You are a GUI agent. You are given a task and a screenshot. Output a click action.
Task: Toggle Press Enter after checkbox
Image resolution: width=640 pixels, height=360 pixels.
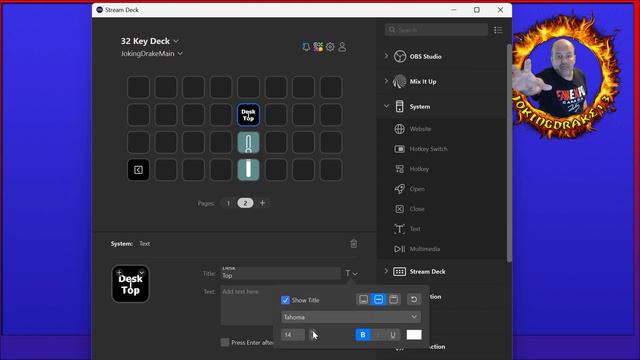[x=224, y=342]
